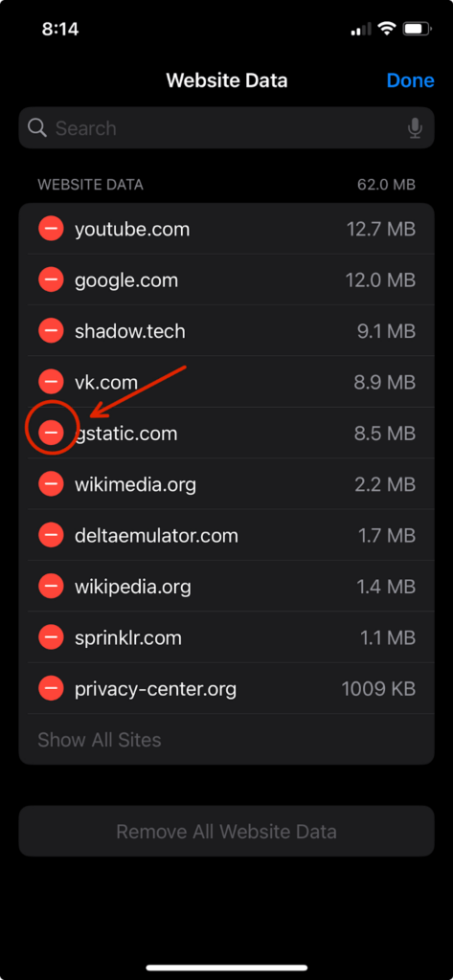Viewport: 453px width, 980px height.
Task: Click the delete icon for vk.com
Action: point(51,382)
